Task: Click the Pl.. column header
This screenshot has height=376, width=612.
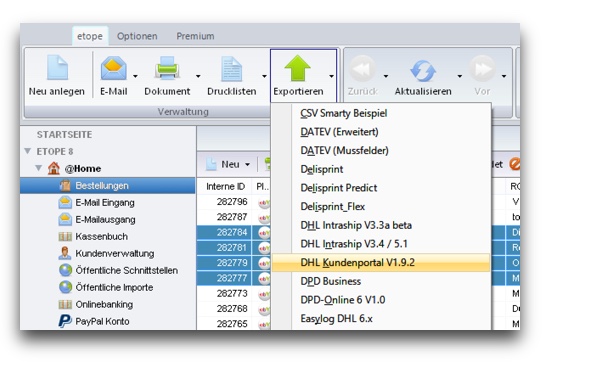Action: [x=262, y=187]
